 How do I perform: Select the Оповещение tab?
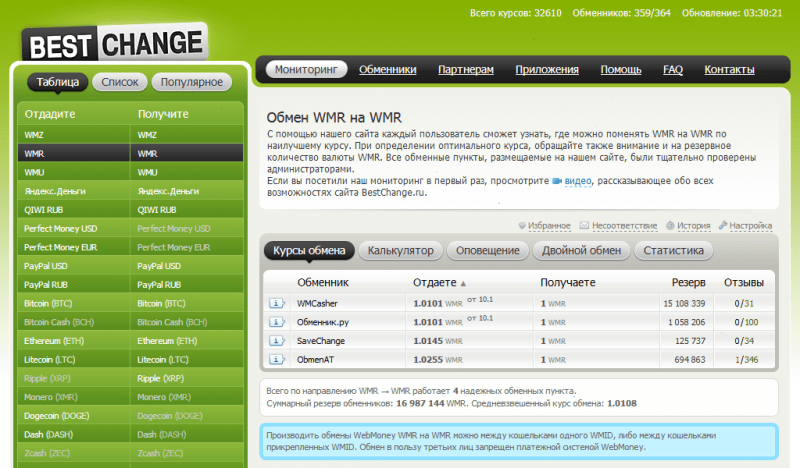[x=488, y=251]
